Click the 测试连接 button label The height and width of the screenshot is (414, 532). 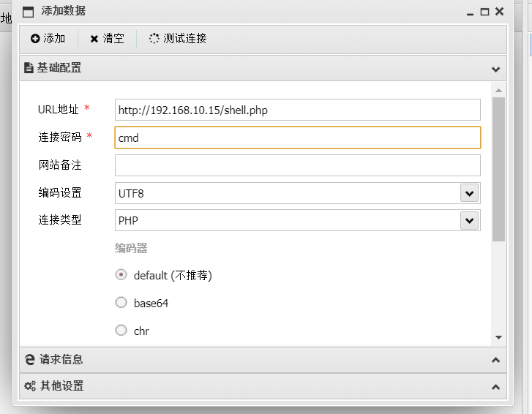click(185, 38)
